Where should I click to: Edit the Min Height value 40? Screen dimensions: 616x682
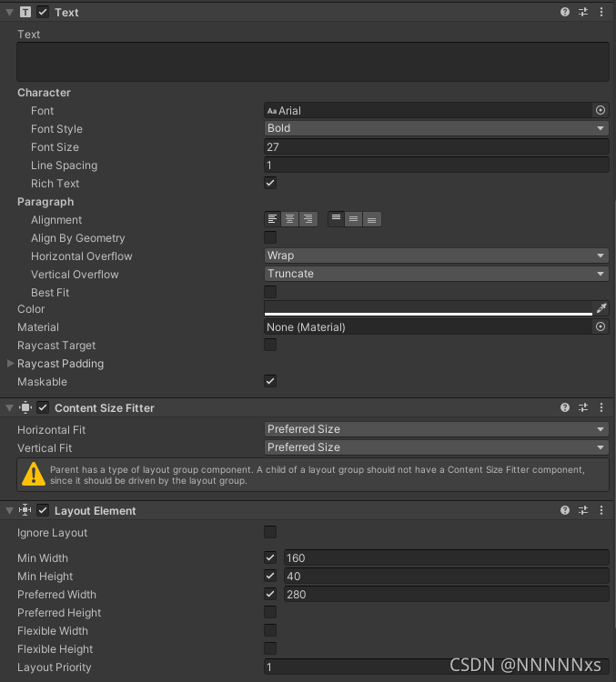(446, 576)
